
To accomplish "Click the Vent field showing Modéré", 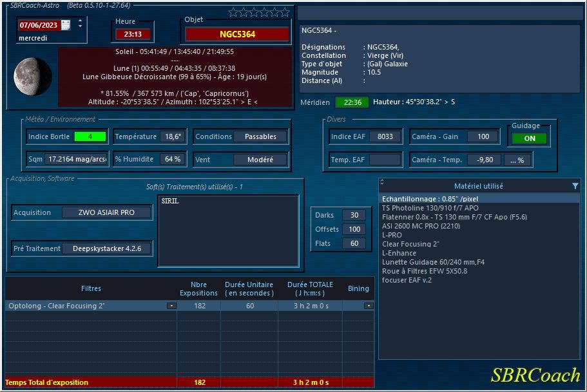I will point(260,160).
